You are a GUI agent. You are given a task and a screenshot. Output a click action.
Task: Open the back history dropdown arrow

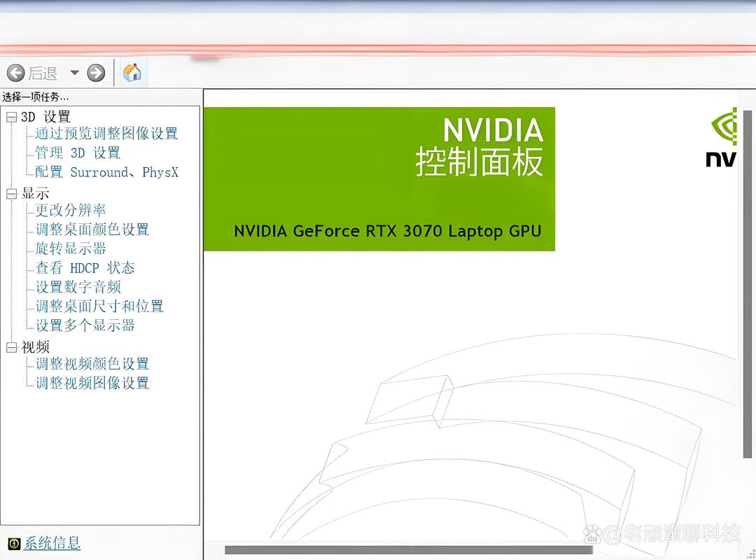(x=74, y=73)
